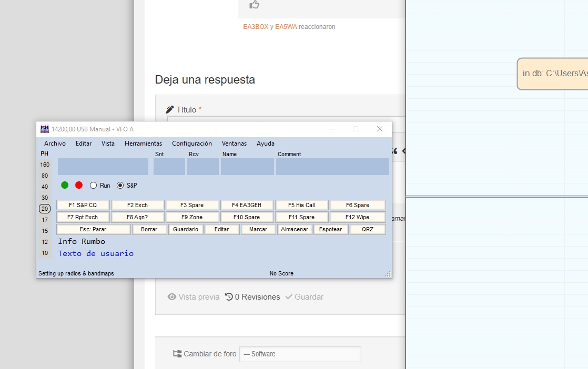Click the callsign entry field
This screenshot has height=369, width=588.
pyautogui.click(x=103, y=167)
